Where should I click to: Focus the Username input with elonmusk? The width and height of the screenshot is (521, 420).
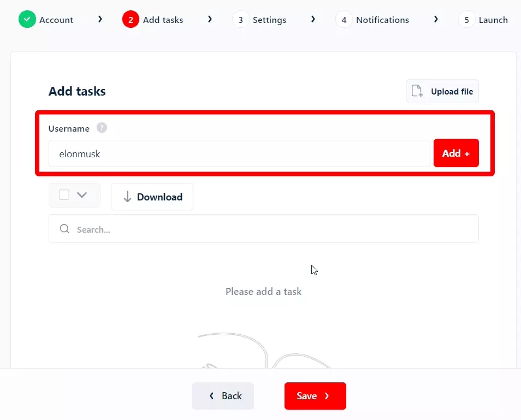point(239,153)
